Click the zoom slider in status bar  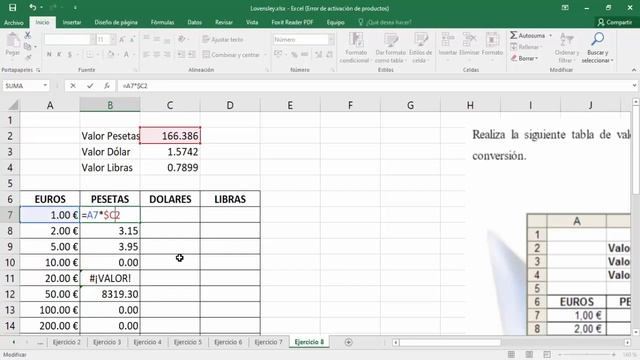click(x=587, y=355)
